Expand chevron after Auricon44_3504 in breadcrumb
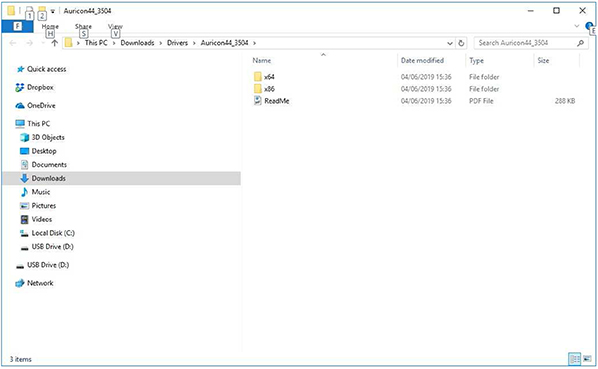The image size is (598, 369). coord(254,43)
